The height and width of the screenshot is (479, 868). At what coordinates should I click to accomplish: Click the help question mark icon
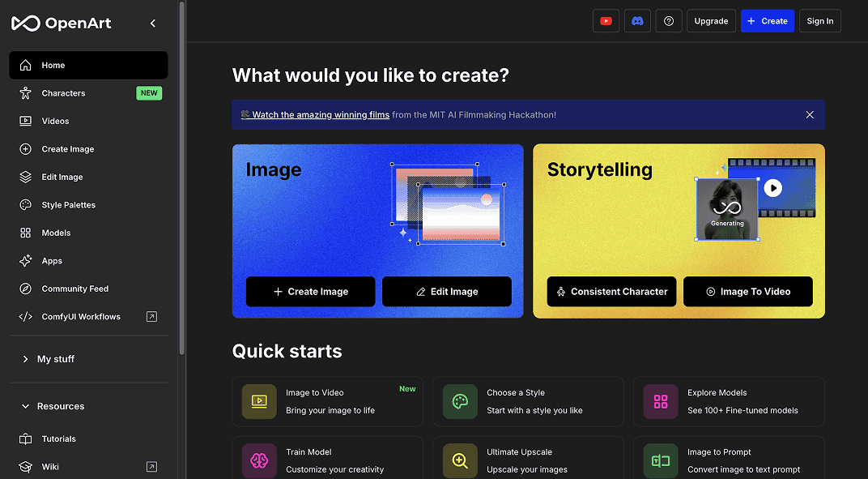pos(669,20)
